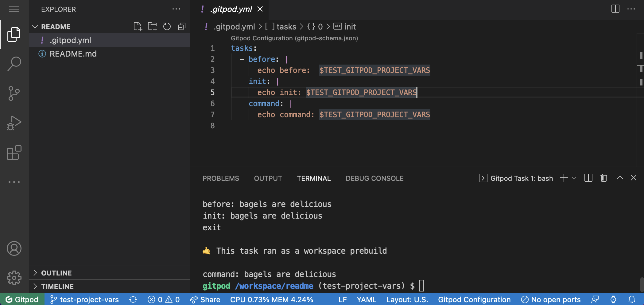Kill the terminal with the trash icon
The width and height of the screenshot is (644, 305).
pos(603,178)
